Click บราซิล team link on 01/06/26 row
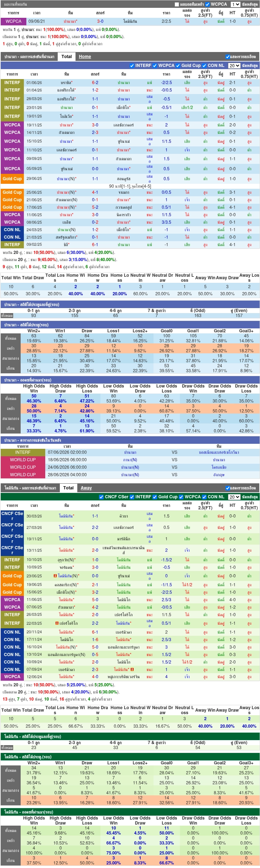Viewport: 260px width, 868px height. click(67, 83)
